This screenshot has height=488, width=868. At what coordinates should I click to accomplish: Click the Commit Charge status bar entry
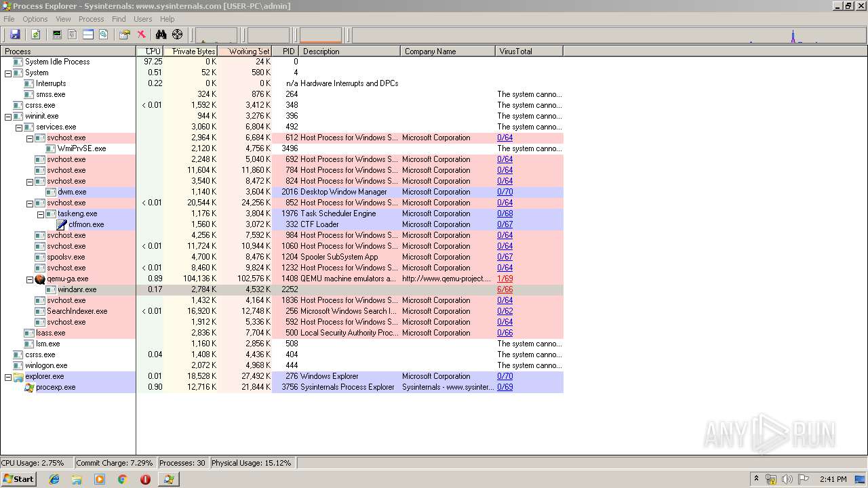point(115,463)
